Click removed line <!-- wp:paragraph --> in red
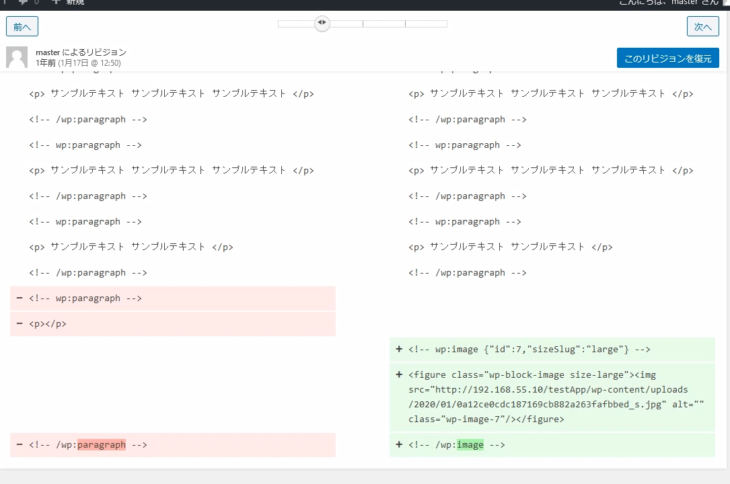Screen dimensions: 730x484 click(x=173, y=298)
